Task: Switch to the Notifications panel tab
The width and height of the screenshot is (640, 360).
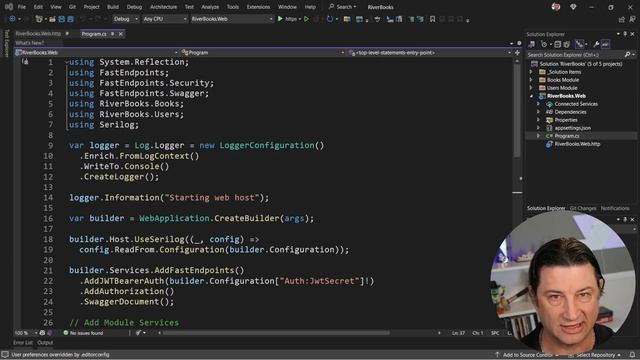Action: pyautogui.click(x=615, y=208)
